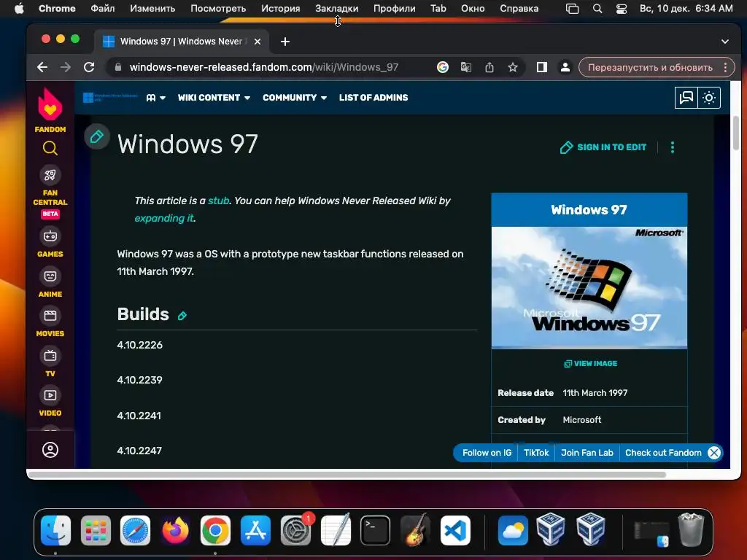
Task: Expand the tab search chevron
Action: [x=724, y=42]
